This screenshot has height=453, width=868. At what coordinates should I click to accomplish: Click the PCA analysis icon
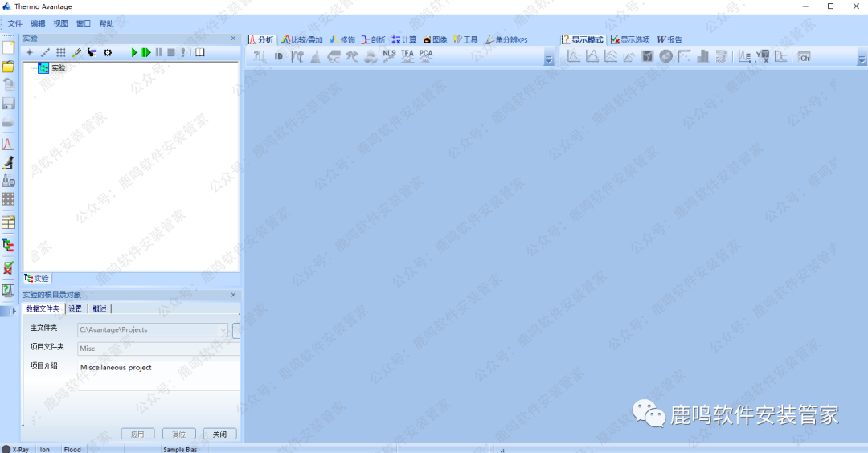tap(425, 55)
